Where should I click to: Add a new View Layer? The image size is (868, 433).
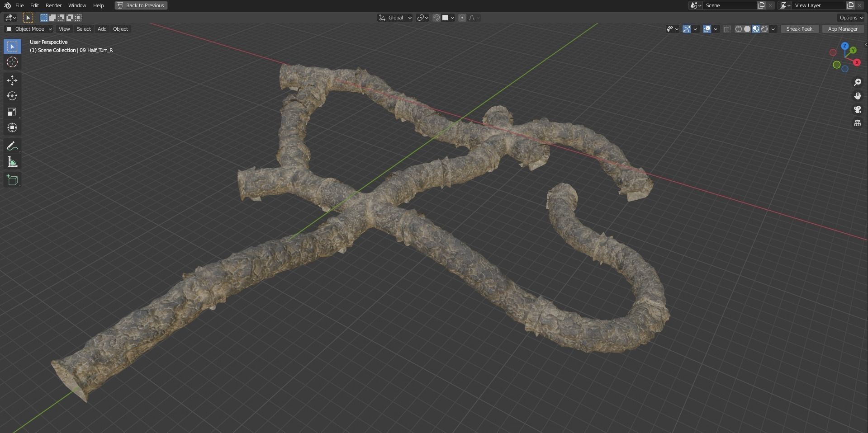point(851,5)
